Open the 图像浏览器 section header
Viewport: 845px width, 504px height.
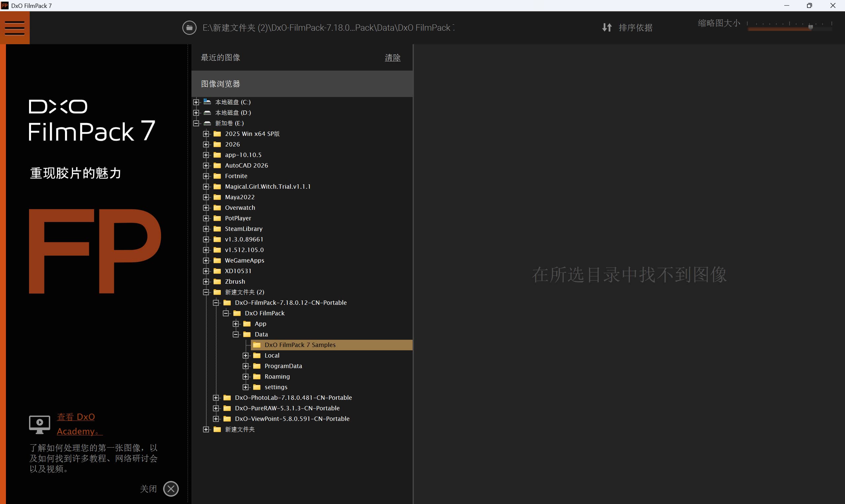220,84
